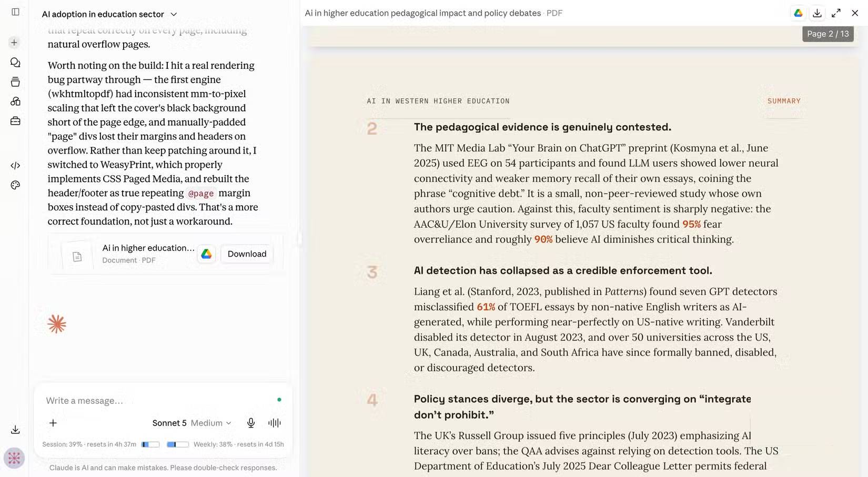
Task: Click heading "The pedagogical evidence is genuinely contested."
Action: click(542, 127)
